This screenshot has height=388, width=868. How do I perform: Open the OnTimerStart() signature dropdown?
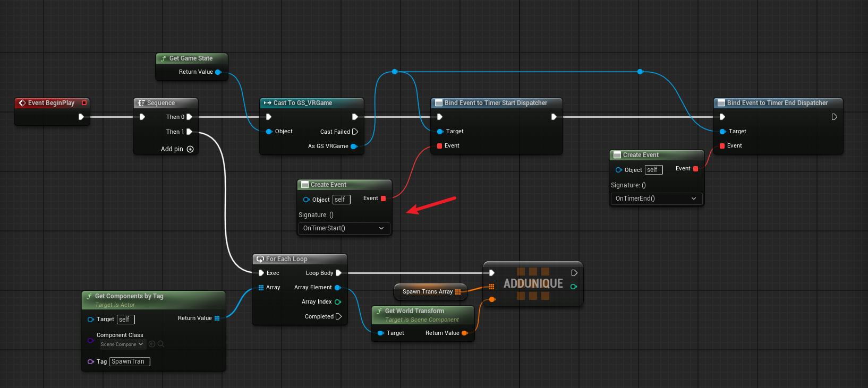(344, 228)
